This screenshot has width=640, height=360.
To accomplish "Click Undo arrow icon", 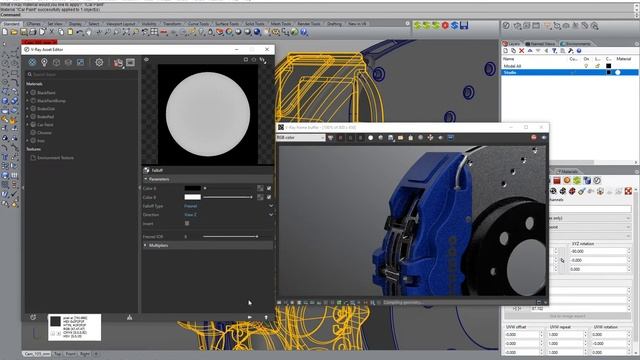I will [80, 31].
